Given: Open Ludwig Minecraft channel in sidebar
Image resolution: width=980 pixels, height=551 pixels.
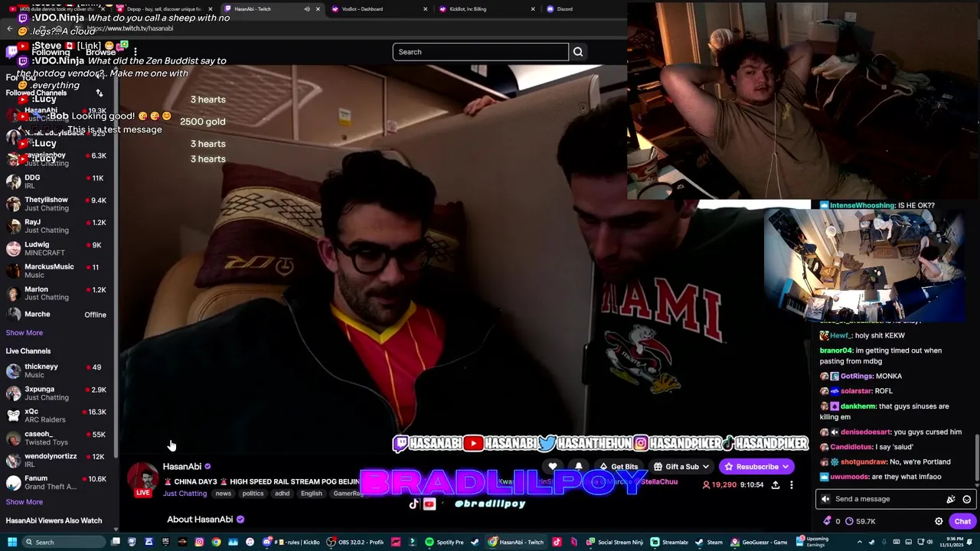Looking at the screenshot, I should 57,248.
